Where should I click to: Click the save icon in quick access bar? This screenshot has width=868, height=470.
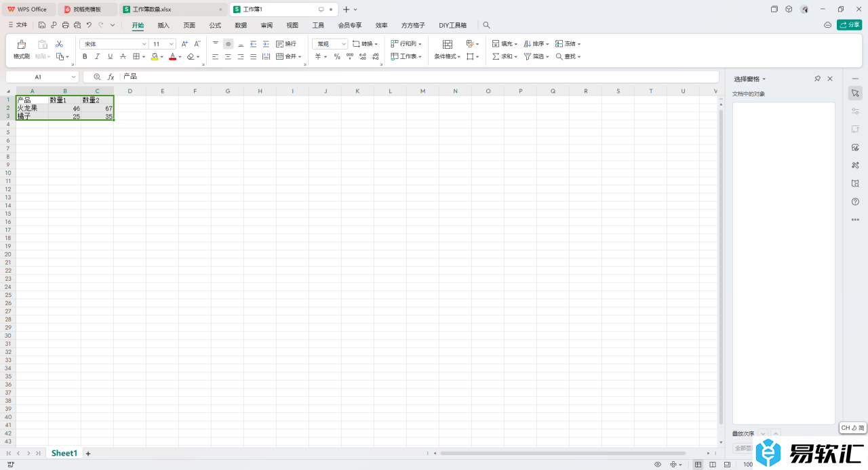point(42,25)
